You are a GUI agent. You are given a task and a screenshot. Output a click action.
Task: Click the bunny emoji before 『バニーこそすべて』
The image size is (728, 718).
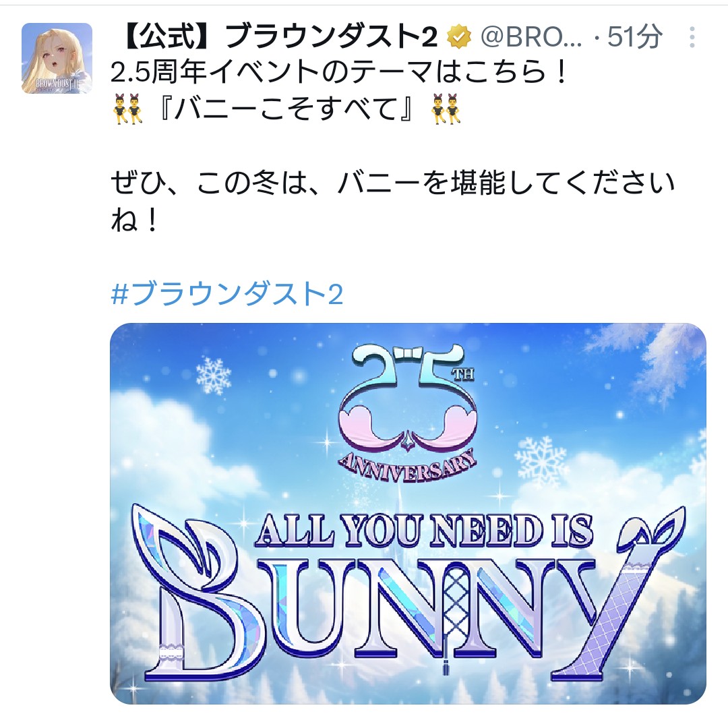point(127,109)
